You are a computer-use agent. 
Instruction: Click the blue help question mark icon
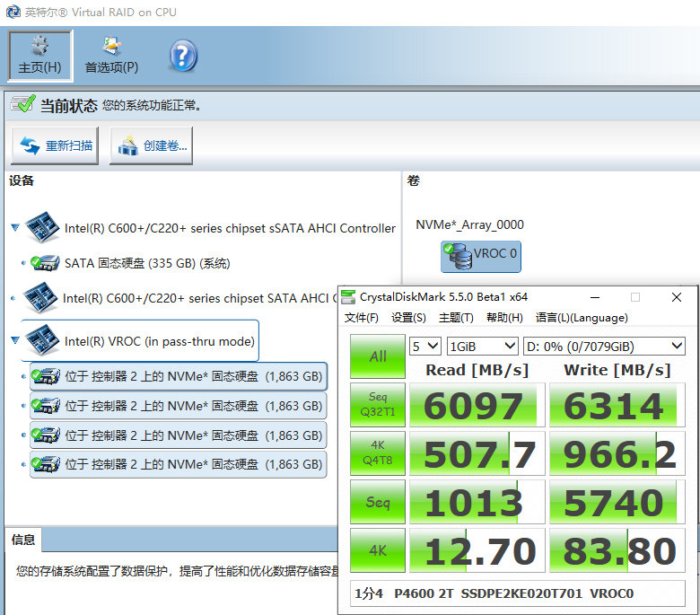click(x=183, y=56)
